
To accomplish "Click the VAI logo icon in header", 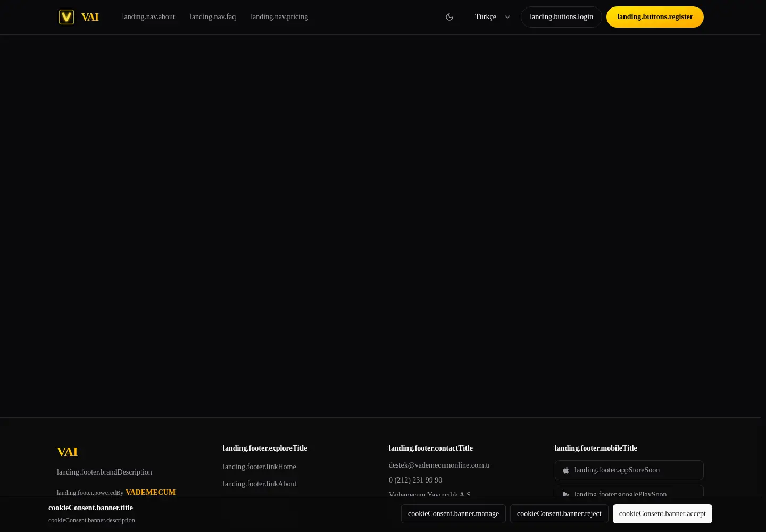I will click(x=66, y=17).
